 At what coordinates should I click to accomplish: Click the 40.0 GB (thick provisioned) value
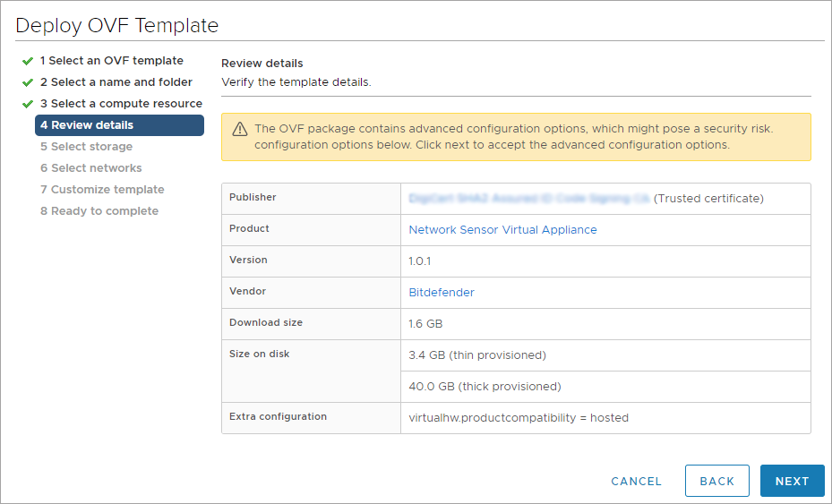pos(485,386)
